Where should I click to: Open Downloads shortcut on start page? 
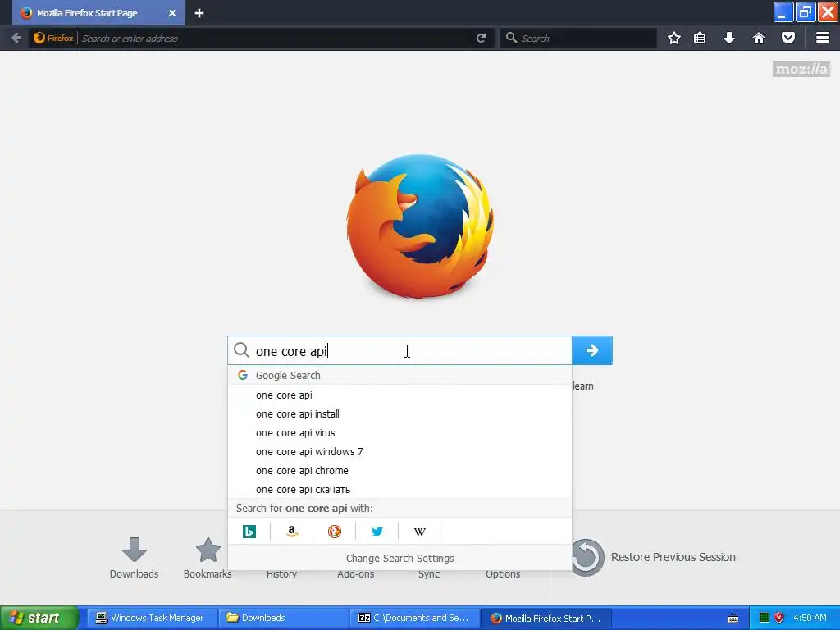click(134, 558)
